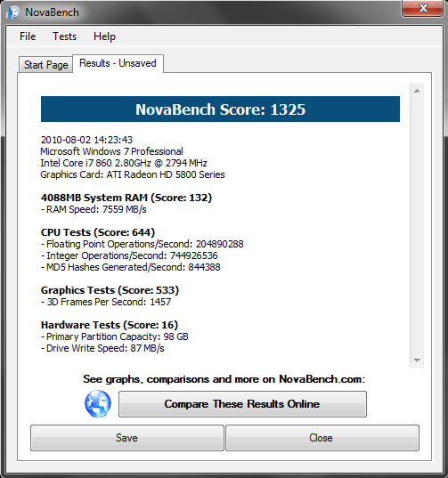Open the File menu
Viewport: 448px width, 478px height.
click(28, 36)
